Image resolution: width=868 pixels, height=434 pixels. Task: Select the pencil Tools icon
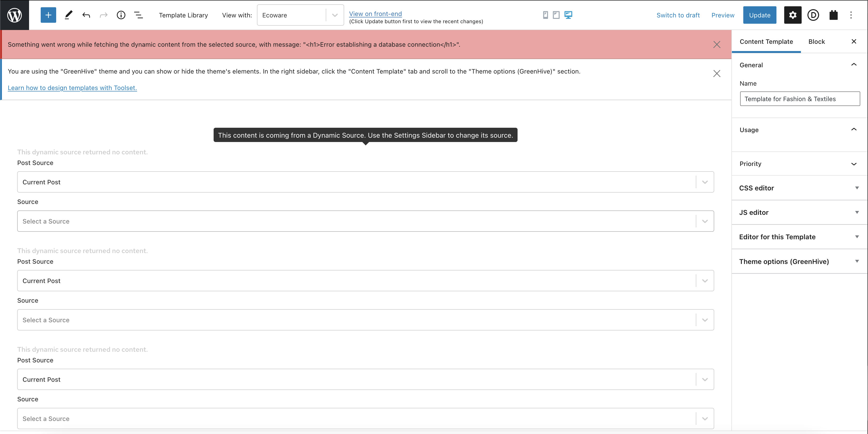[68, 15]
